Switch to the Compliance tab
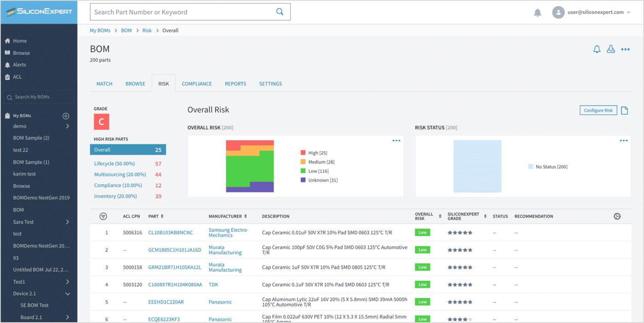The image size is (644, 323). point(197,84)
